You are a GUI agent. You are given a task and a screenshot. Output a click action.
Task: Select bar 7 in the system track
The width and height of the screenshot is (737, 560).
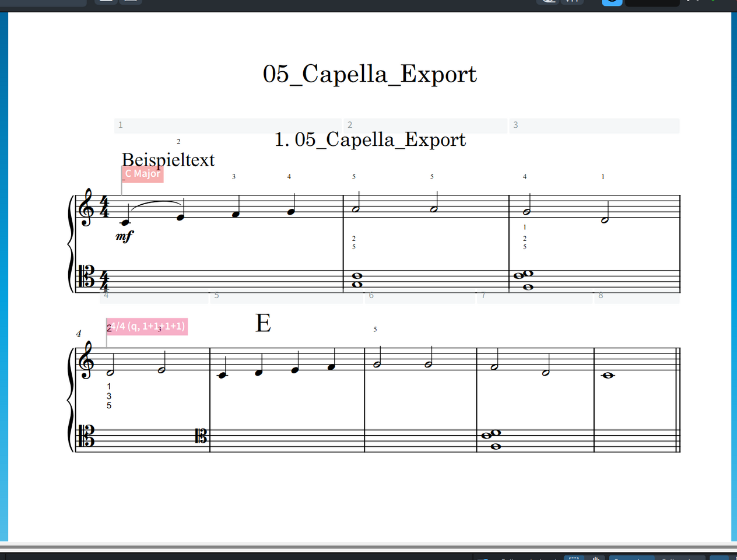pyautogui.click(x=535, y=297)
